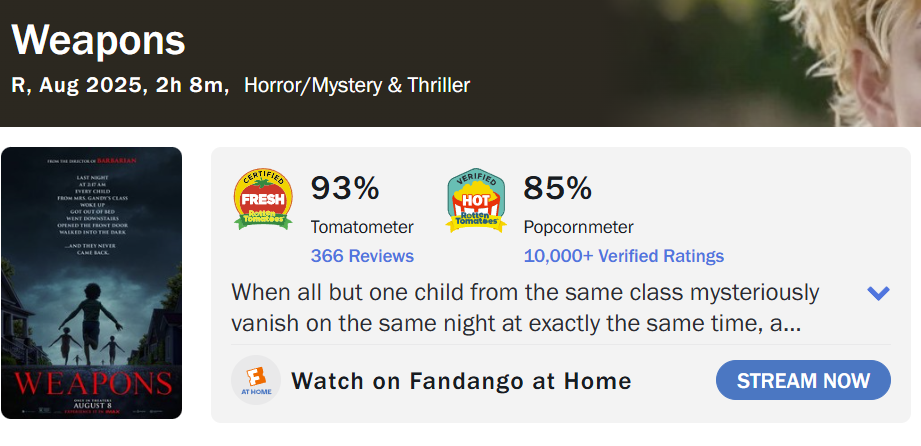Click the Weapons movie poster thumbnail
This screenshot has width=921, height=446.
92,283
